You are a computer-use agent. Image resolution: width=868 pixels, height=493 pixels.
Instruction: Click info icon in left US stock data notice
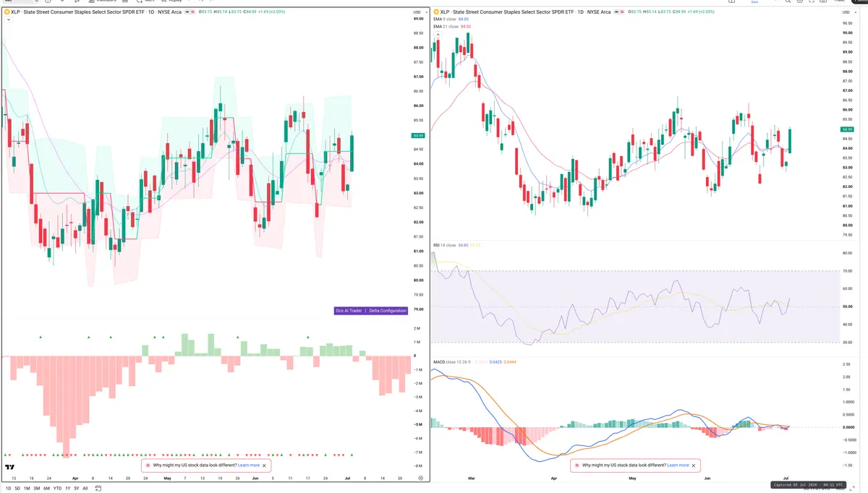coord(148,465)
